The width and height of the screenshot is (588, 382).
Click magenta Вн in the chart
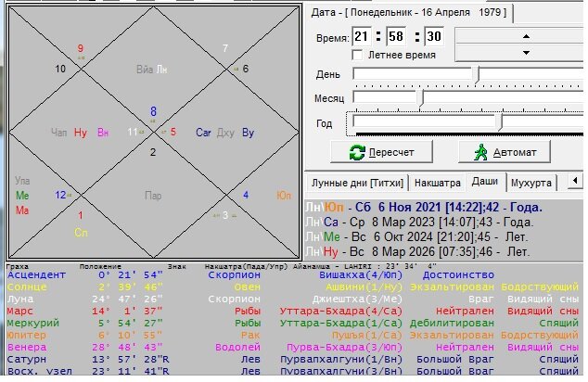[x=103, y=133]
